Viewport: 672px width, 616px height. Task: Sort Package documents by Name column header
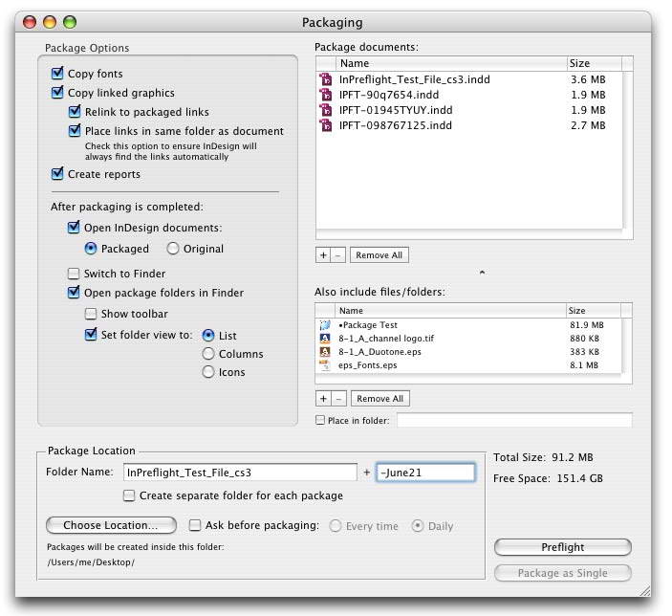[452, 63]
